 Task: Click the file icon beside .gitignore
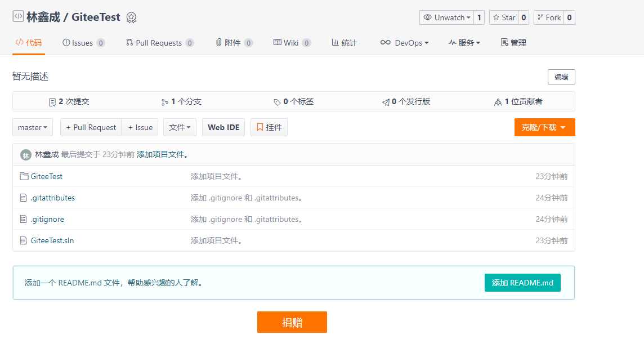coord(24,219)
